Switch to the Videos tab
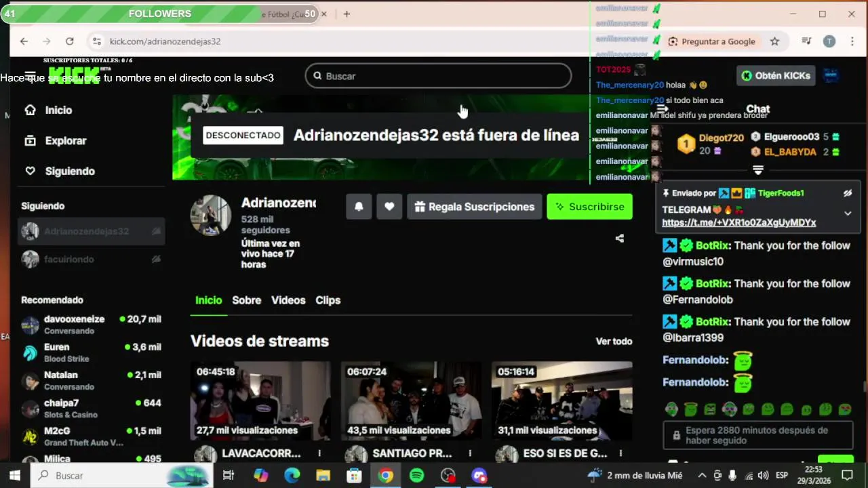Viewport: 868px width, 488px height. (x=288, y=300)
